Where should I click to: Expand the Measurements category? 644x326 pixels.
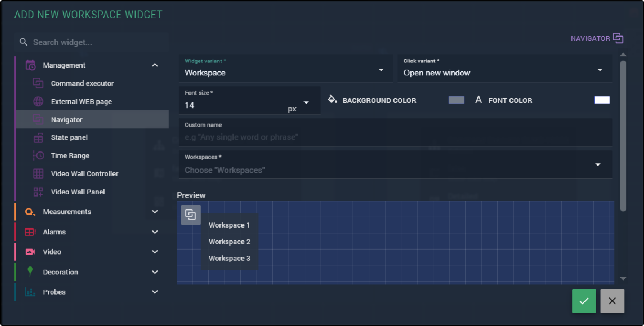tap(154, 212)
